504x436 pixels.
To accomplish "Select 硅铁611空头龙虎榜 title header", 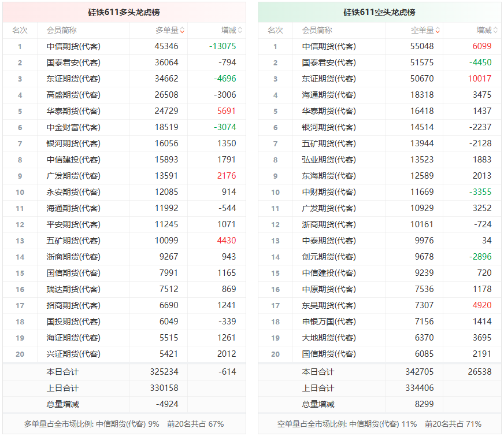I will tap(379, 12).
